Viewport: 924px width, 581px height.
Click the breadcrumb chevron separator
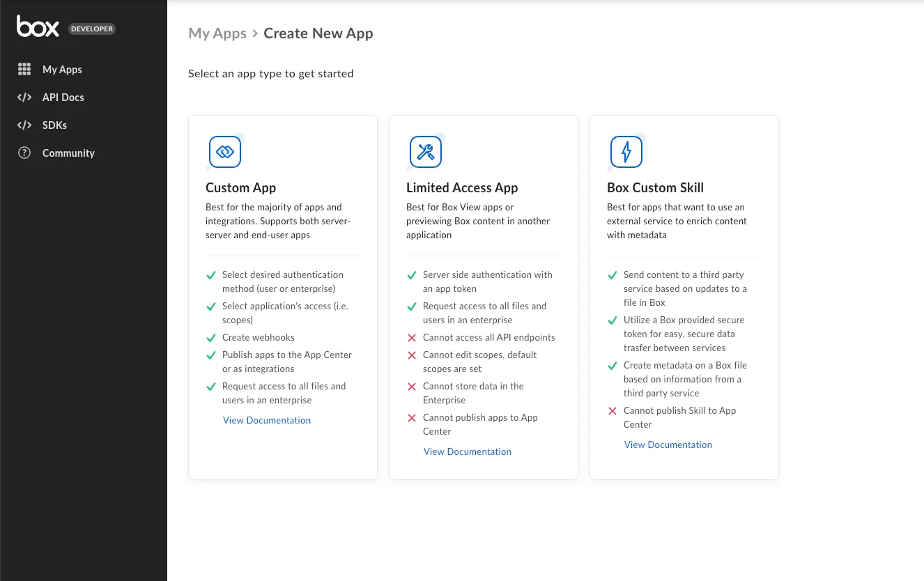click(255, 33)
